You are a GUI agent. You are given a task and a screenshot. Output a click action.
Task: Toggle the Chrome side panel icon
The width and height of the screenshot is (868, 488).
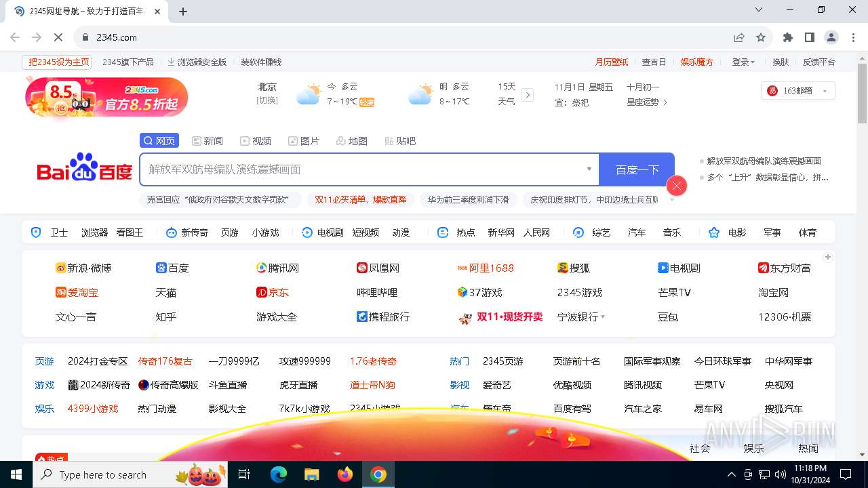809,37
